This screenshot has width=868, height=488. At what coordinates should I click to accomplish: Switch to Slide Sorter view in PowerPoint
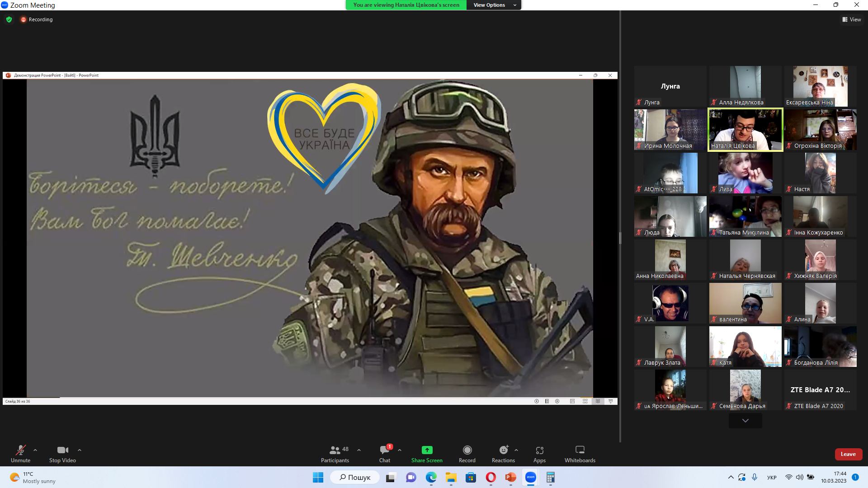585,401
